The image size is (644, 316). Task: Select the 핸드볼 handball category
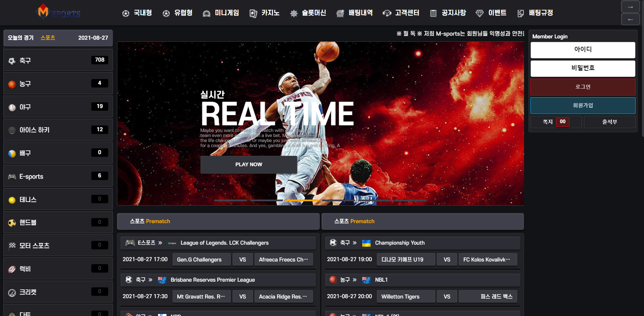point(58,222)
